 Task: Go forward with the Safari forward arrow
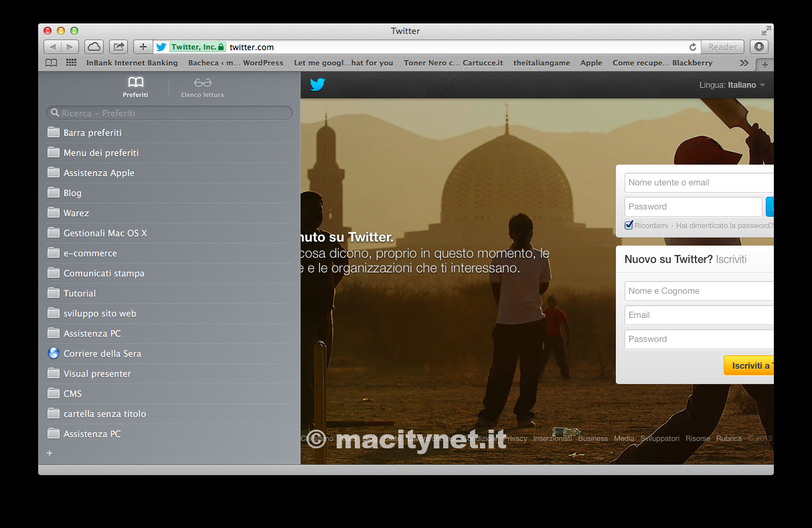[70, 47]
